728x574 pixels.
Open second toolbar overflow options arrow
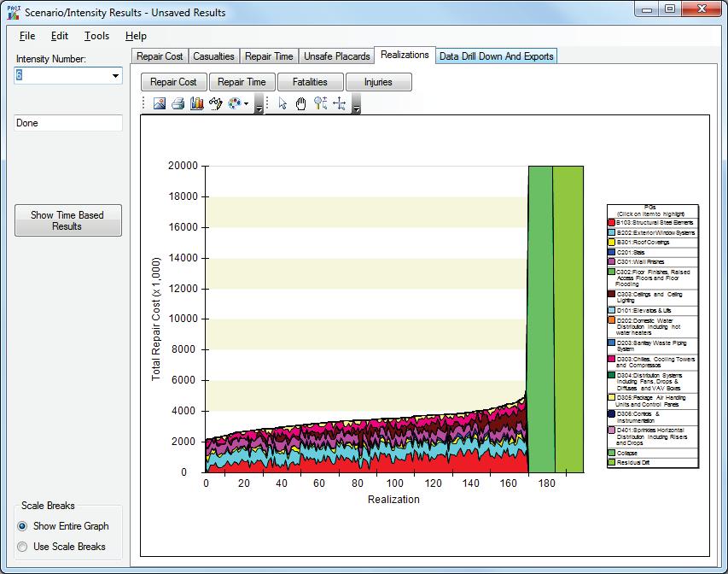(x=356, y=103)
